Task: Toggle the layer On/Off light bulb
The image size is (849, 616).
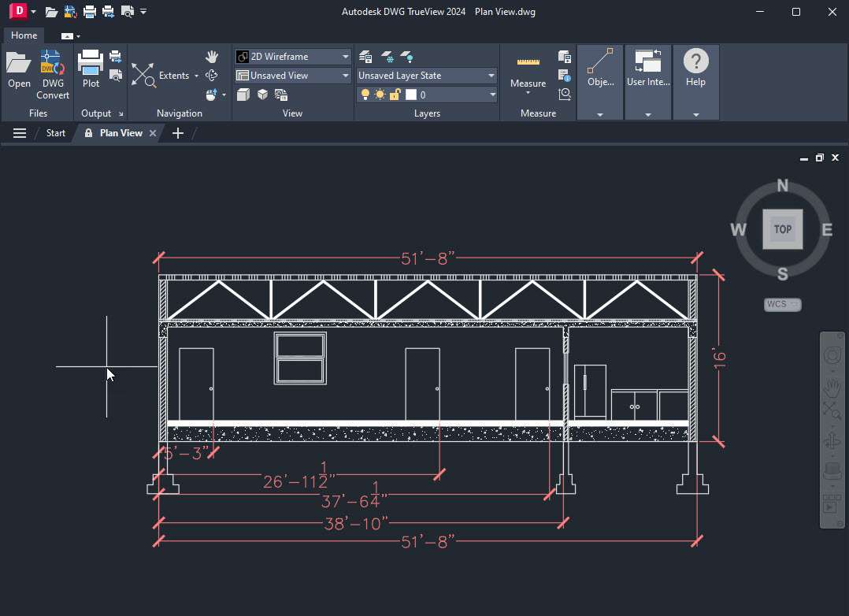Action: click(365, 94)
